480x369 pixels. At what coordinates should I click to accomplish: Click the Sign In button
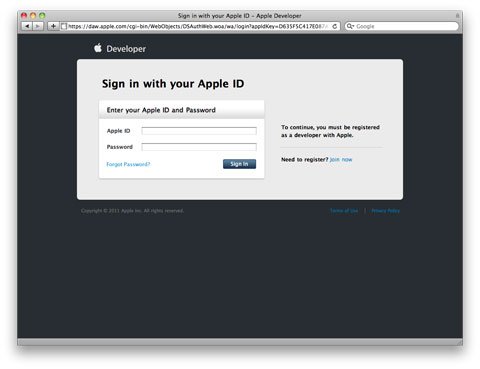tap(239, 164)
